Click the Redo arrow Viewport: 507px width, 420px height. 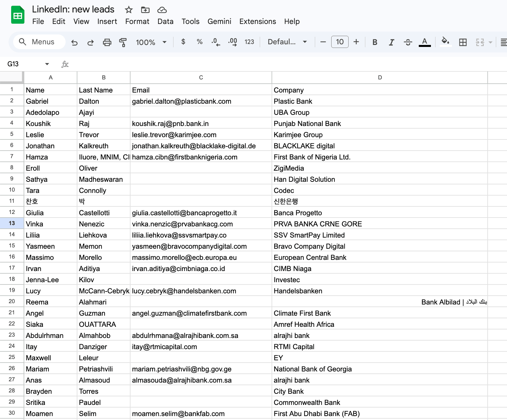[x=91, y=42]
